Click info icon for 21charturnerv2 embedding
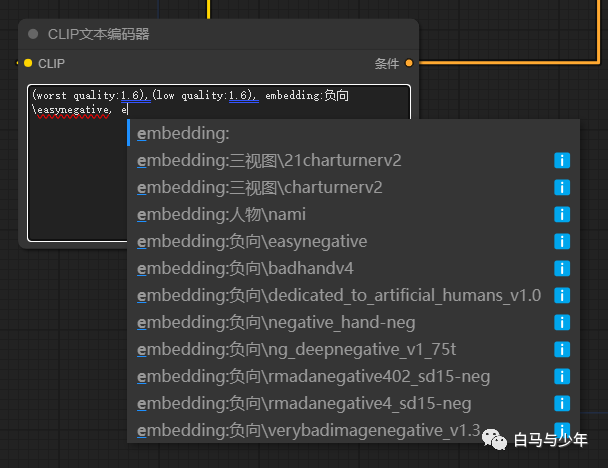Viewport: 608px width, 468px height. [562, 160]
